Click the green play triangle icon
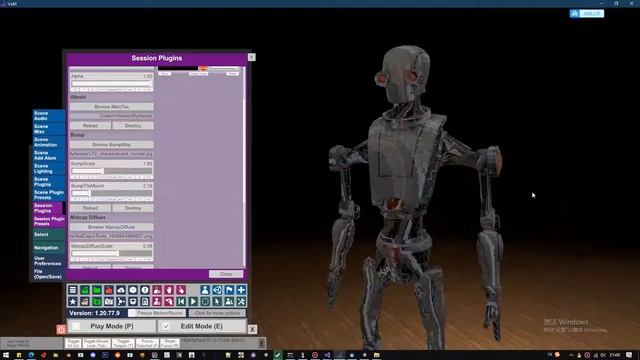Screen dimensions: 640x360 click(193, 302)
